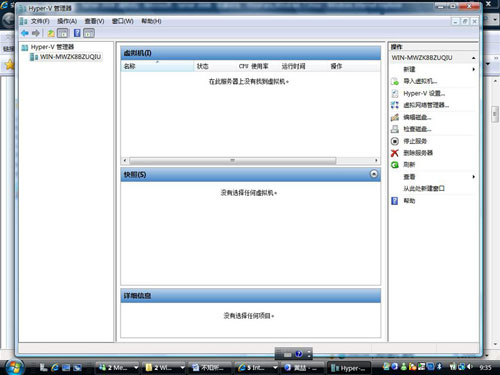Open the 查看(V) menu

coord(94,21)
